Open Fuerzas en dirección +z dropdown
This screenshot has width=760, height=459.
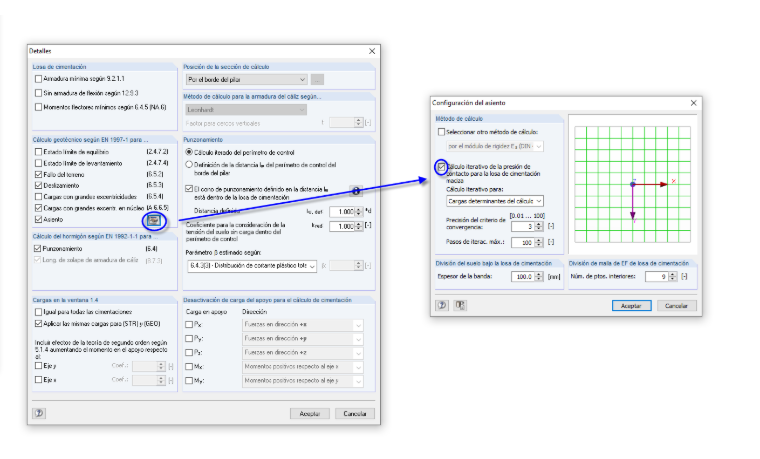[x=302, y=353]
